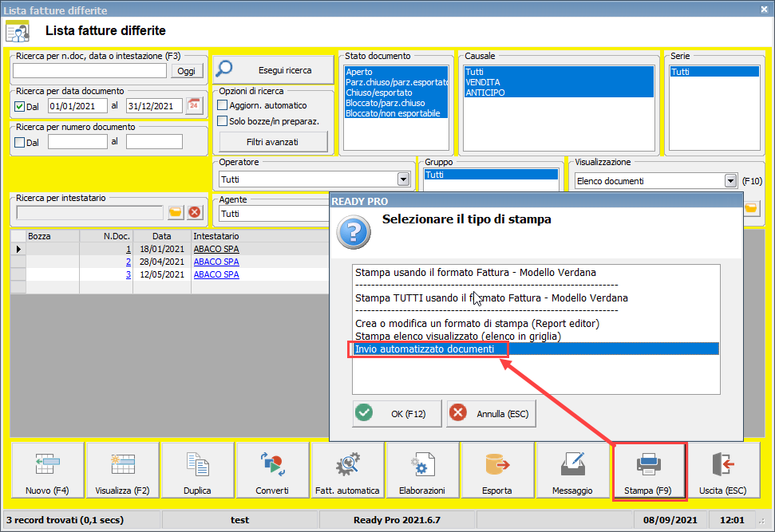The image size is (775, 532).
Task: Click the Stampa (F9) printer button
Action: (648, 470)
